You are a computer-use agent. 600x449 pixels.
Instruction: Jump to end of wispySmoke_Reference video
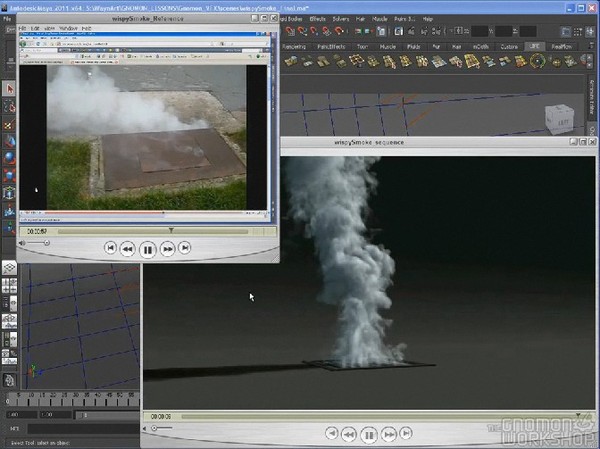(x=185, y=248)
